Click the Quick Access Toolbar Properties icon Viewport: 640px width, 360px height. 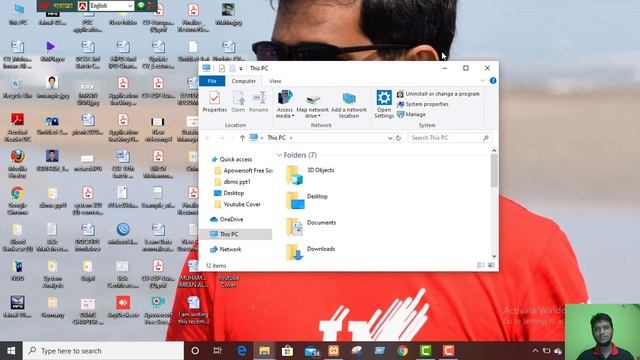click(x=222, y=68)
